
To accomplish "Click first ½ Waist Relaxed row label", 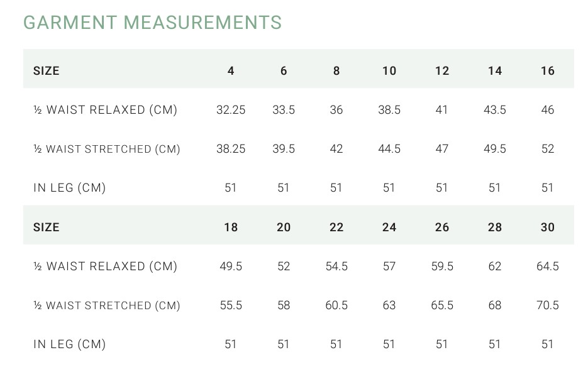I will pyautogui.click(x=105, y=110).
